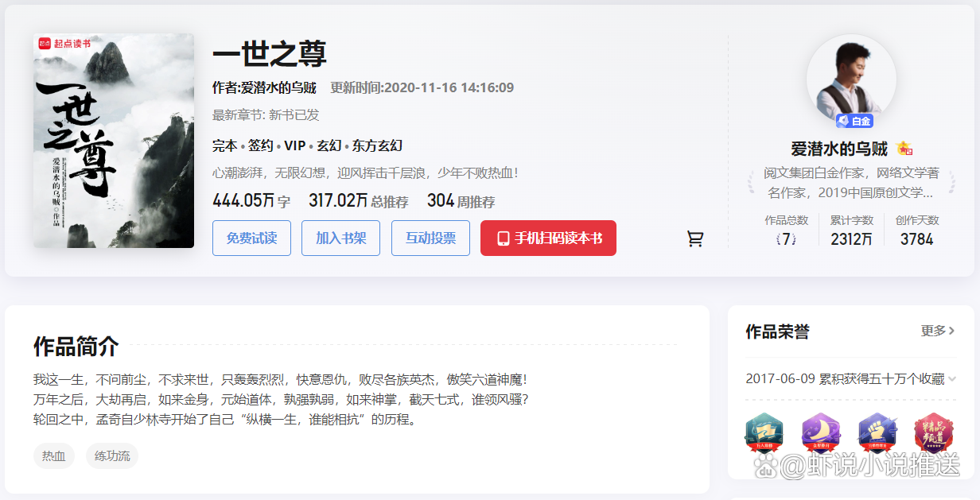The height and width of the screenshot is (500, 980).
Task: Open the 东方玄幻 subcategory link
Action: [377, 145]
